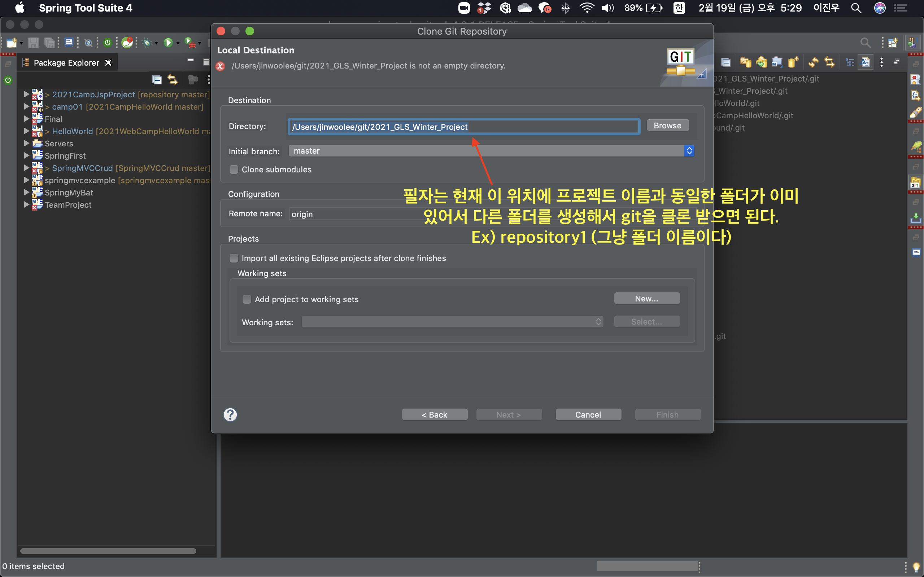Open Spring Tool Suite 4 menu
Image resolution: width=924 pixels, height=577 pixels.
pyautogui.click(x=86, y=8)
